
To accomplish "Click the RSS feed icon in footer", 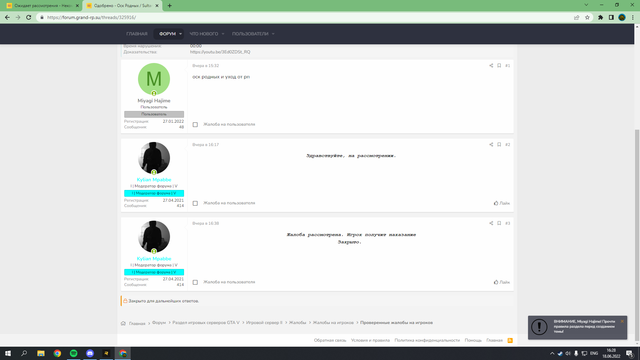I will (x=510, y=340).
